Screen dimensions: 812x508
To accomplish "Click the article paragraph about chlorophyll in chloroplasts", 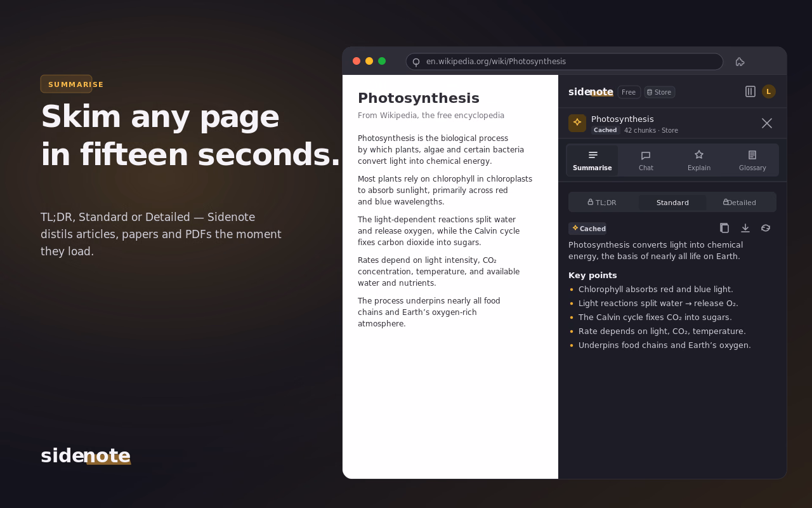I will (445, 190).
